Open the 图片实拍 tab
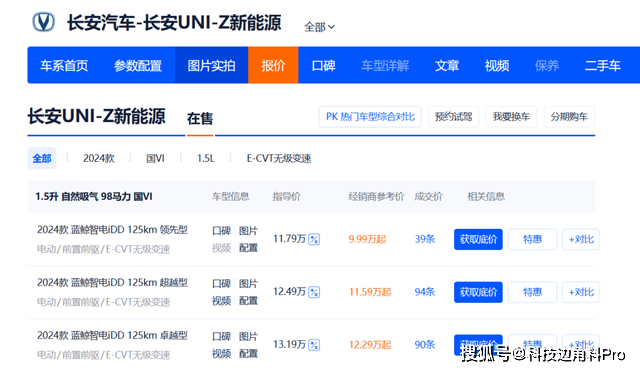 click(211, 65)
